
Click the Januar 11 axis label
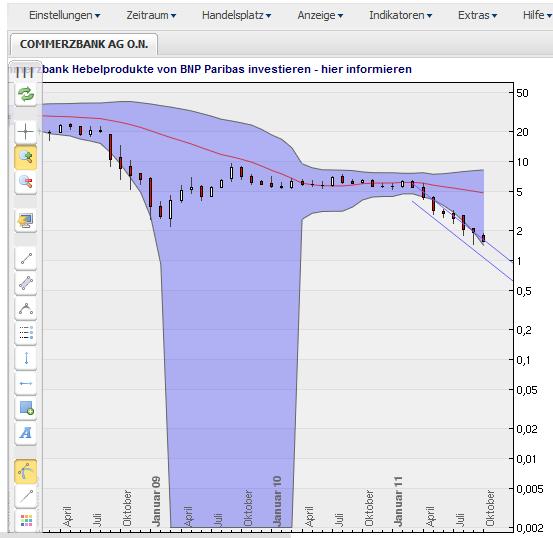click(x=398, y=501)
